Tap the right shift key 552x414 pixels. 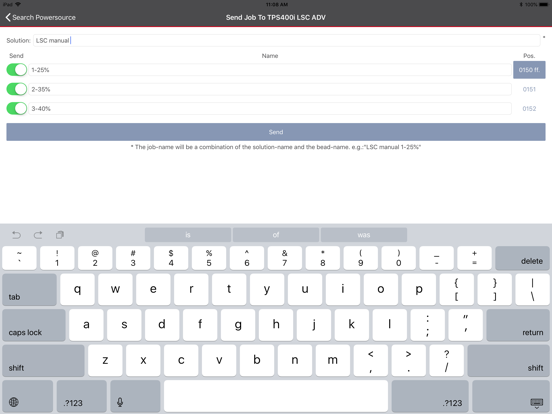tap(508, 361)
